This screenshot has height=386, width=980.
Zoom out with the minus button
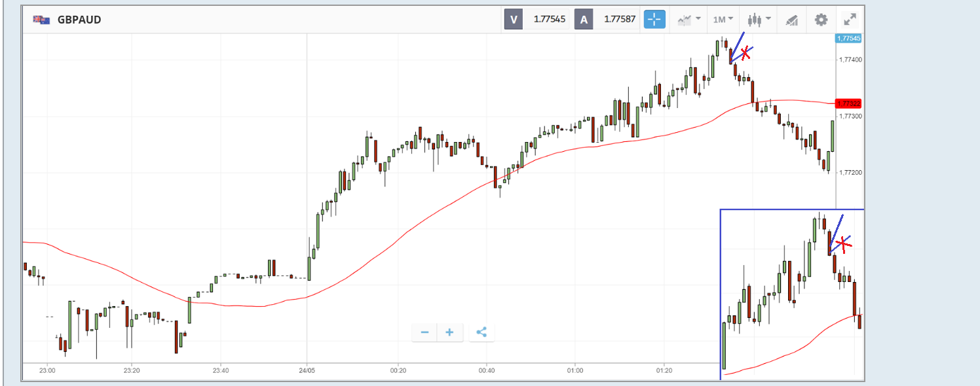424,332
